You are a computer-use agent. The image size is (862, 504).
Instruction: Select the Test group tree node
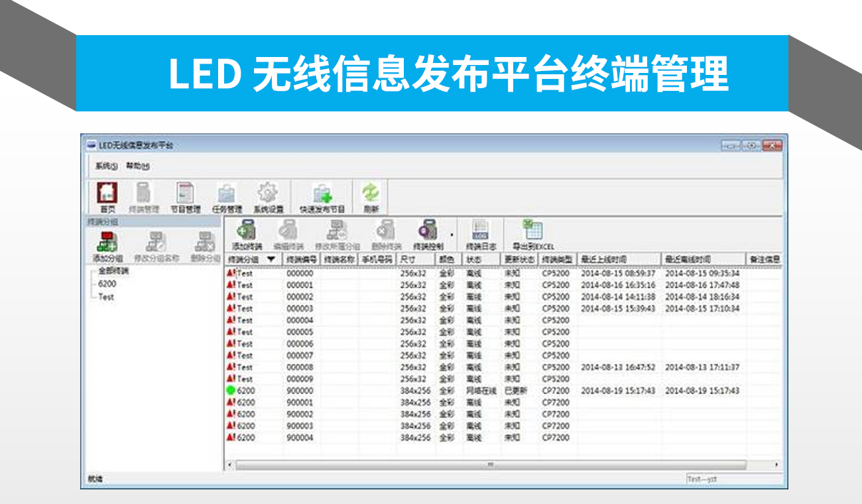pyautogui.click(x=106, y=297)
